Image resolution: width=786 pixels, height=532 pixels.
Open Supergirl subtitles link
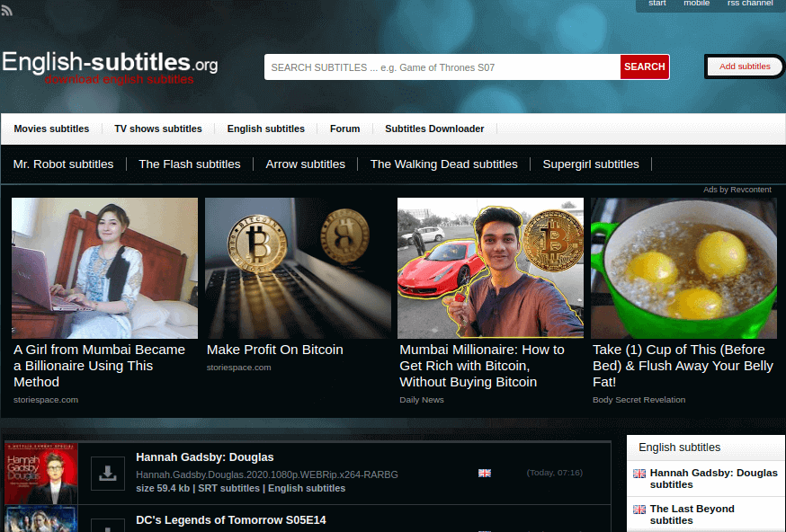tap(591, 164)
